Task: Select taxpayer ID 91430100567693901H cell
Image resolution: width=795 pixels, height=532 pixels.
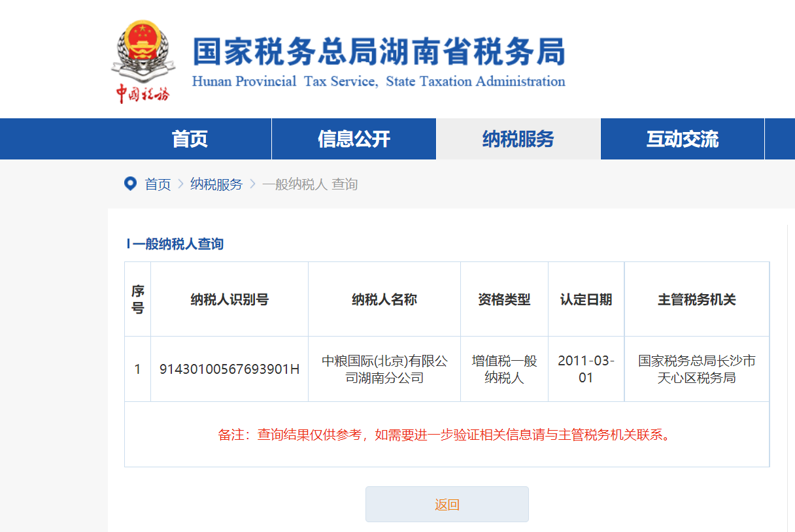Action: point(229,369)
